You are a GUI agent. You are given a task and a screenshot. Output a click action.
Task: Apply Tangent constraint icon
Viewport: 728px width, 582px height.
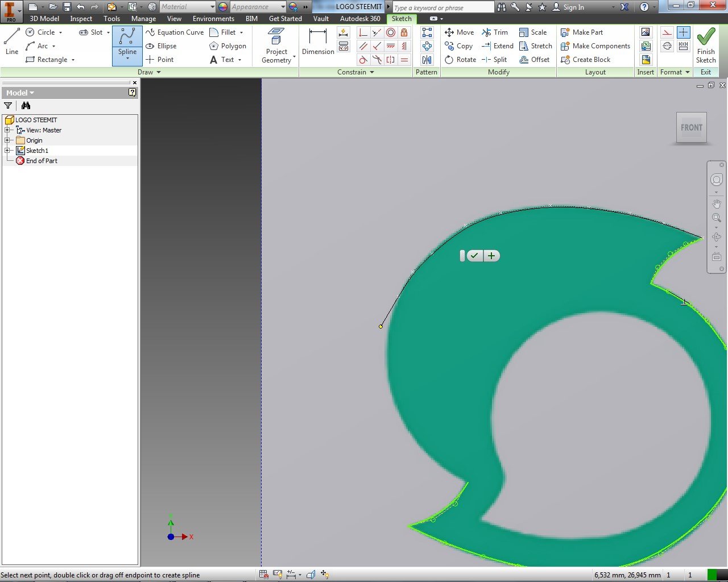tap(363, 60)
